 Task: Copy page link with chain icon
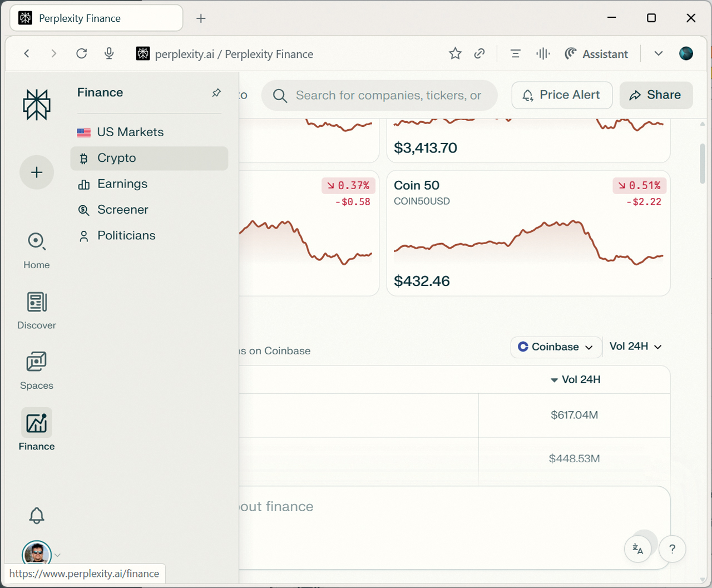click(479, 53)
